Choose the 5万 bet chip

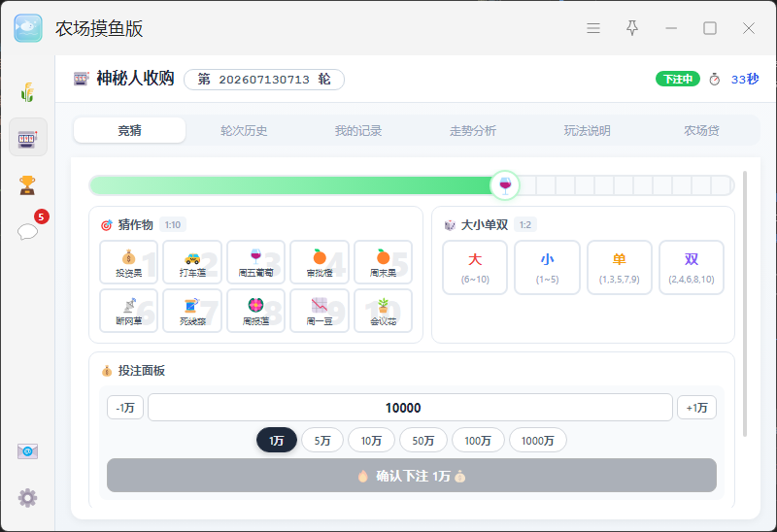point(322,440)
